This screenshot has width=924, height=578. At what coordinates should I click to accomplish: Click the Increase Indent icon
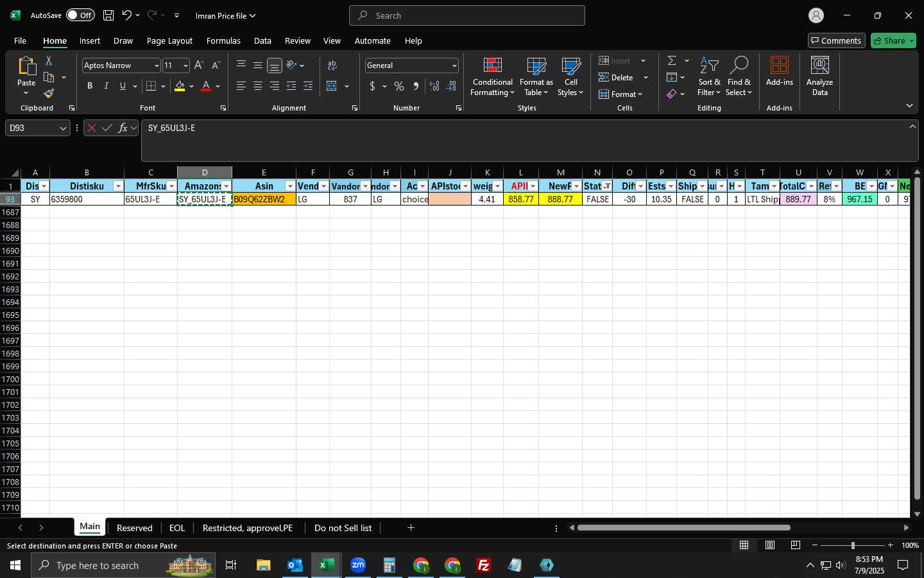click(308, 86)
